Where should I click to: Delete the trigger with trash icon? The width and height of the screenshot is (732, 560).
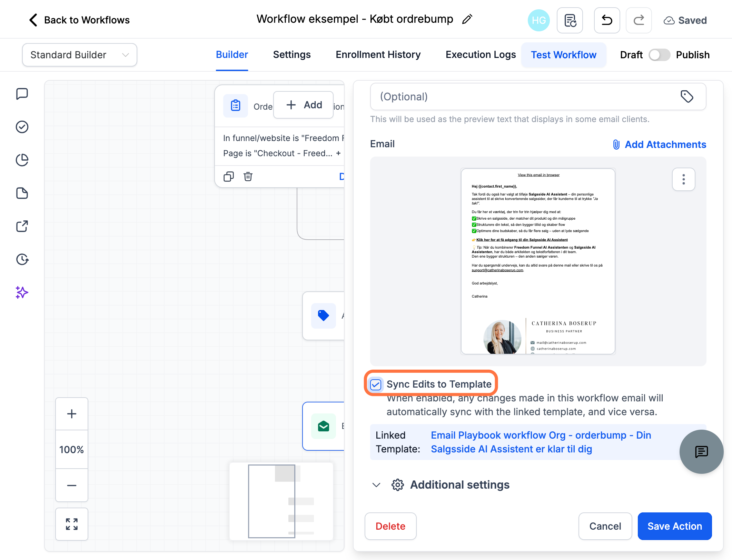click(248, 177)
